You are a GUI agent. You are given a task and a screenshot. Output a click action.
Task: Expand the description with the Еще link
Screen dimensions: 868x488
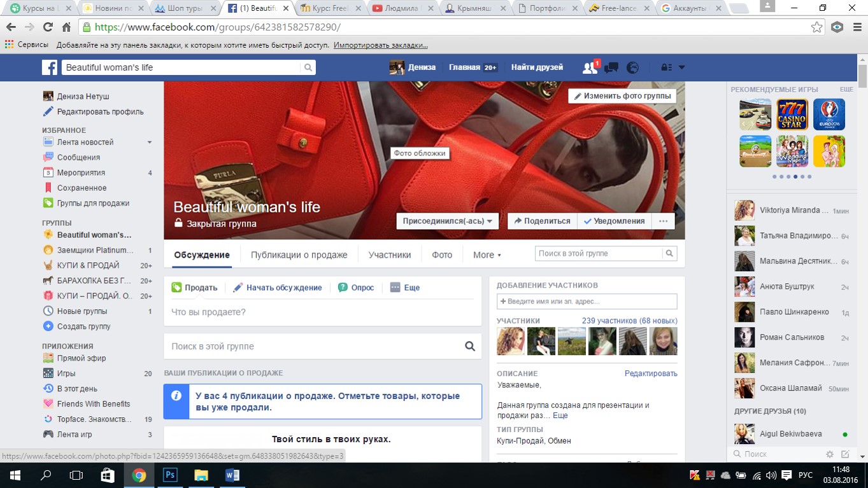pyautogui.click(x=560, y=415)
